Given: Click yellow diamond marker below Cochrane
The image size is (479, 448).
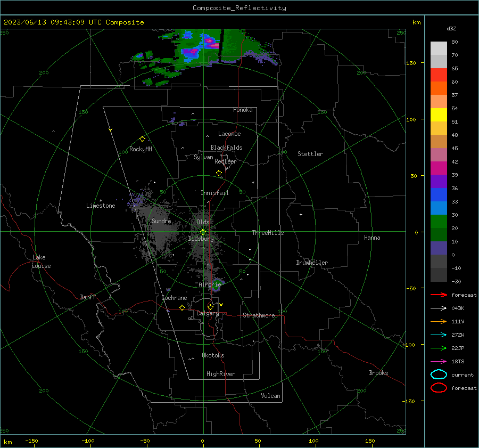Looking at the screenshot, I should (182, 307).
